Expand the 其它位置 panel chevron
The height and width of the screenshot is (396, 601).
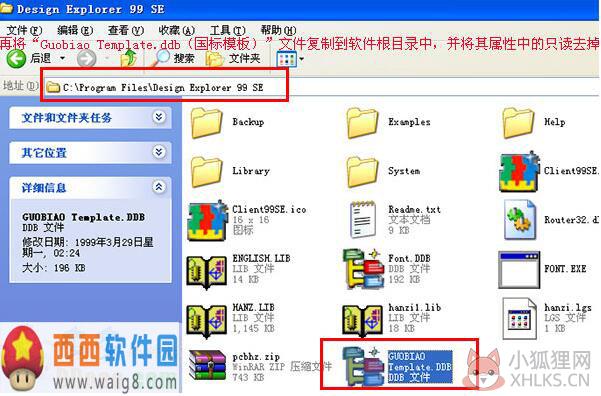coord(159,152)
